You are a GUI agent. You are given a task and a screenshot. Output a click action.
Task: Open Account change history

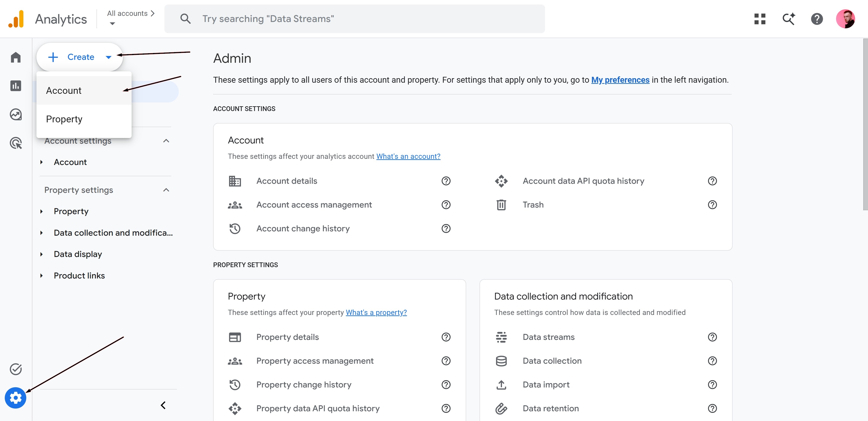[303, 229]
